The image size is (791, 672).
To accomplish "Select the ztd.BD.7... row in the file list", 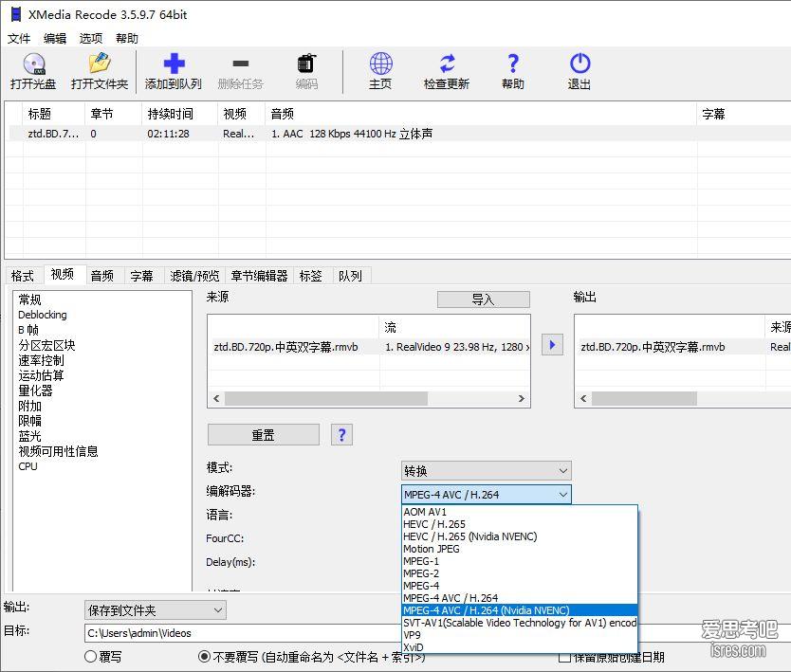I will pyautogui.click(x=398, y=134).
